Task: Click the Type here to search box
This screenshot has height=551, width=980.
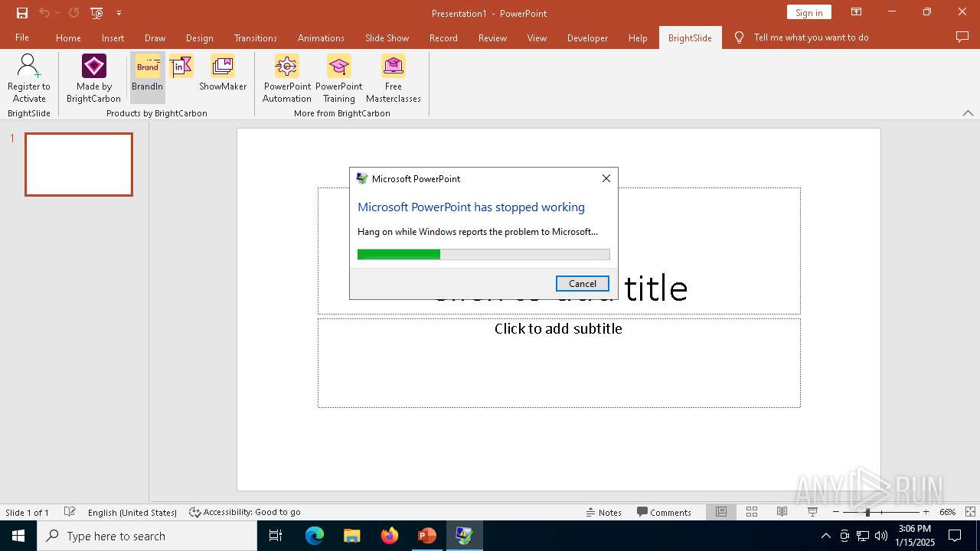Action: click(x=147, y=536)
